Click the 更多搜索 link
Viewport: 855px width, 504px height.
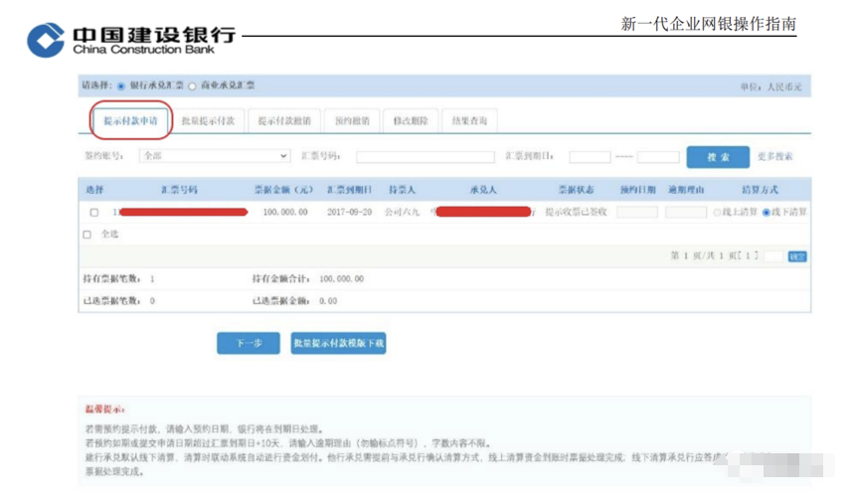click(774, 156)
